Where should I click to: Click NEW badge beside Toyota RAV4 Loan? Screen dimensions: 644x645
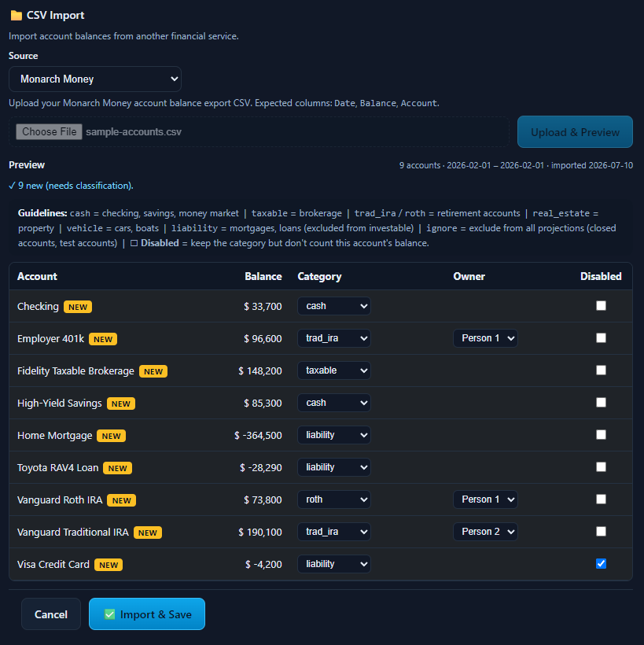[118, 469]
